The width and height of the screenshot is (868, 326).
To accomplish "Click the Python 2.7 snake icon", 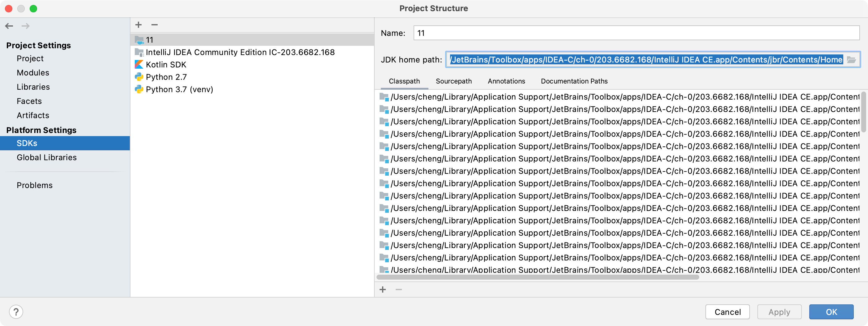I will (x=139, y=77).
